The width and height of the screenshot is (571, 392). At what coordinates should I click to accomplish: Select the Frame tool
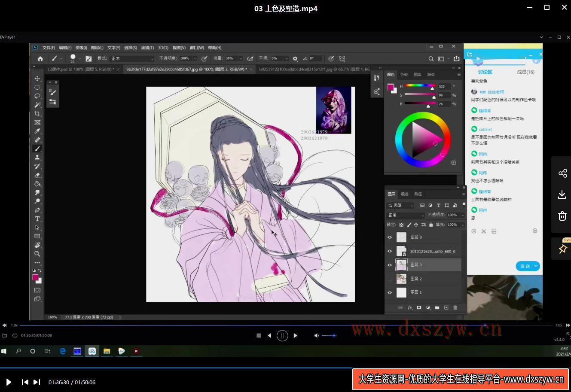coord(37,122)
